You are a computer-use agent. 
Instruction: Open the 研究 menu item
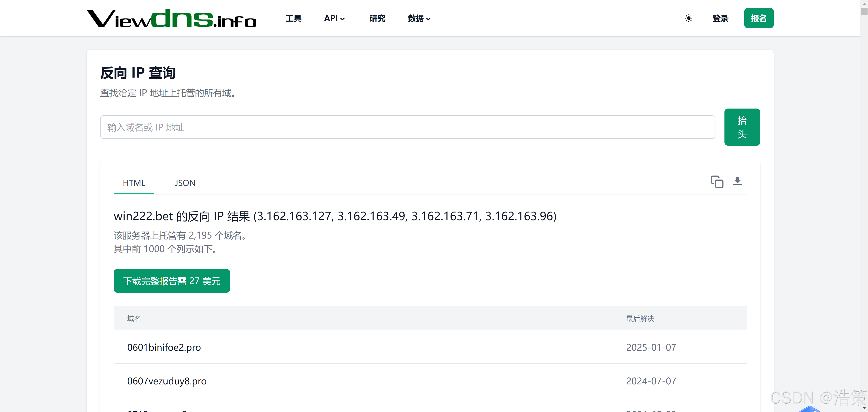(x=377, y=18)
